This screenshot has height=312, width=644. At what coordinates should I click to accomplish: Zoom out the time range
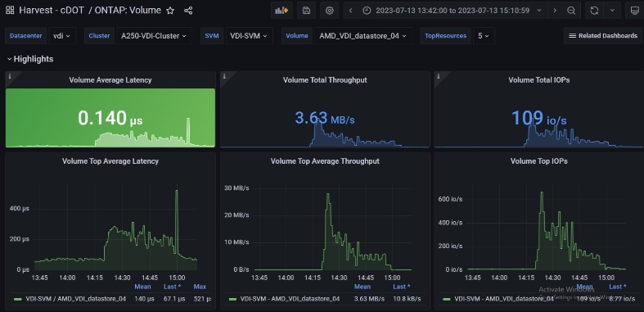click(x=571, y=11)
